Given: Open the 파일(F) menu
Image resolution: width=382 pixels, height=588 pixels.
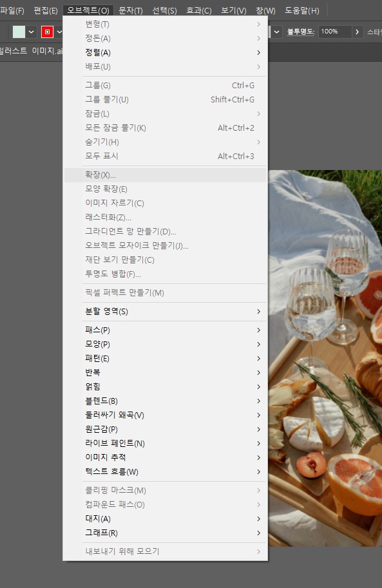Looking at the screenshot, I should (12, 10).
